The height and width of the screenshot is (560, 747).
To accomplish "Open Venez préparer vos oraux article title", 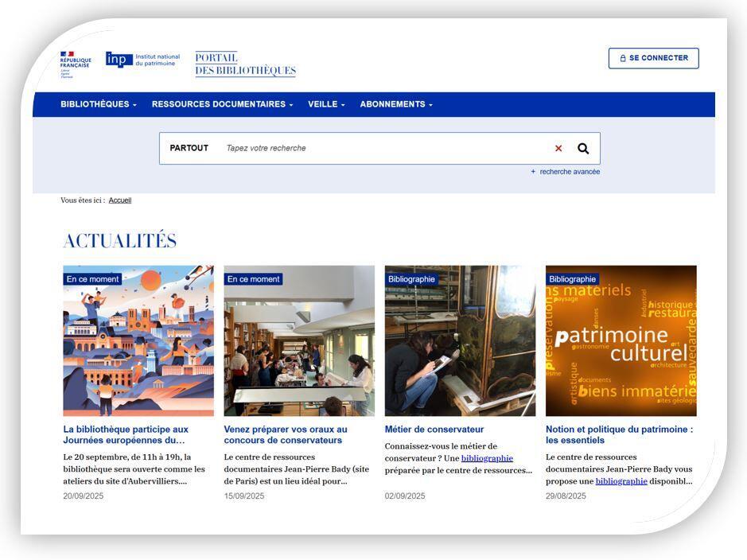I will pyautogui.click(x=286, y=434).
